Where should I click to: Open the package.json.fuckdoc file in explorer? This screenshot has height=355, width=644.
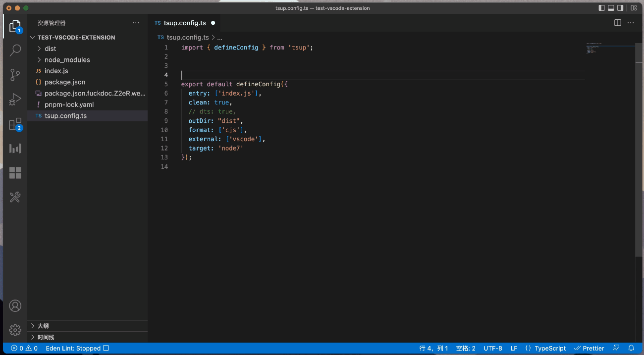click(87, 93)
